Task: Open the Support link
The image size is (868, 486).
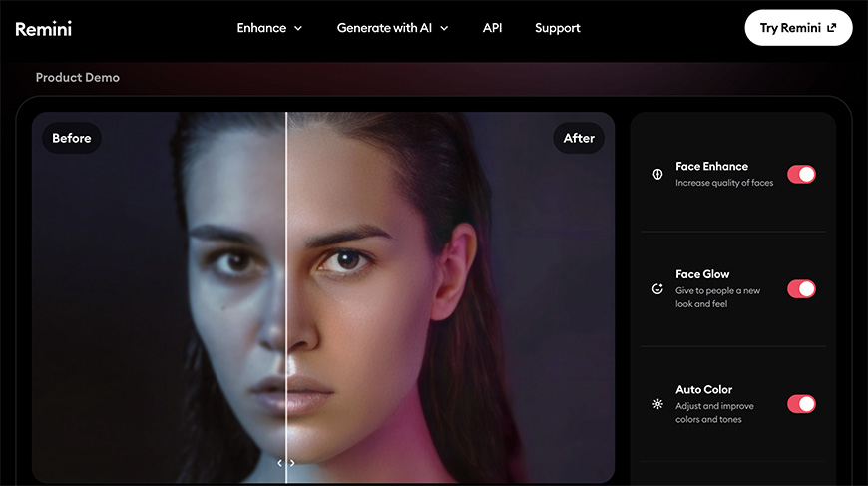Action: [557, 28]
